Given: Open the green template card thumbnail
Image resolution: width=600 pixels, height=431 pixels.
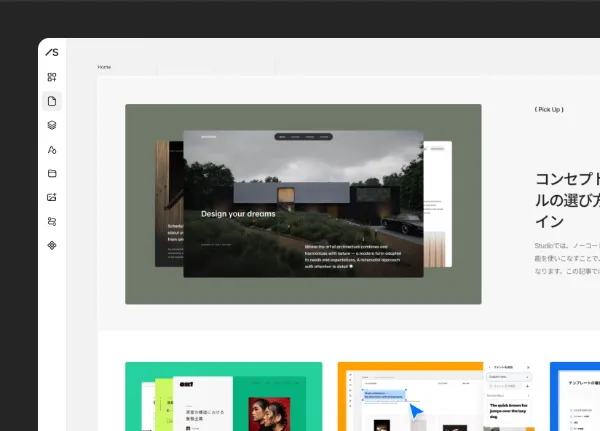Looking at the screenshot, I should coord(223,397).
